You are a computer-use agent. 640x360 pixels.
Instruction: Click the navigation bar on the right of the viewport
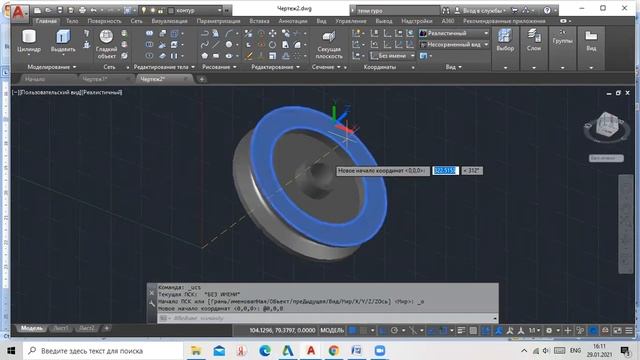pos(626,224)
